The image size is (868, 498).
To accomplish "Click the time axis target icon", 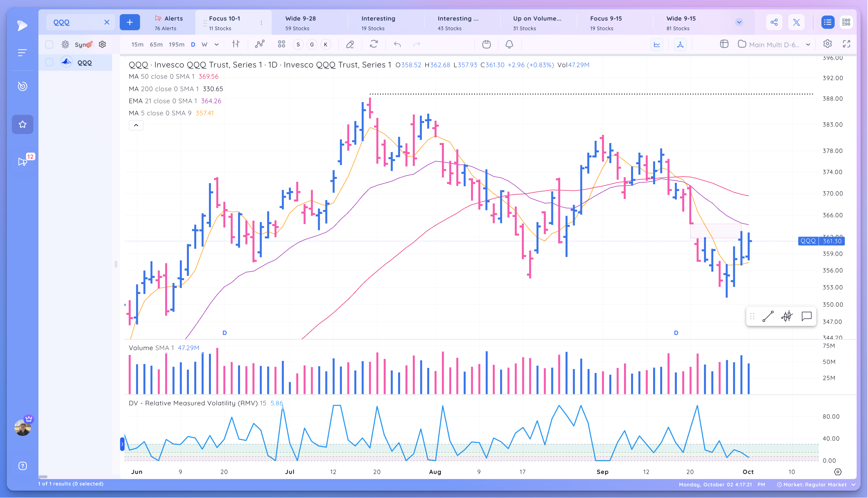I will [837, 472].
